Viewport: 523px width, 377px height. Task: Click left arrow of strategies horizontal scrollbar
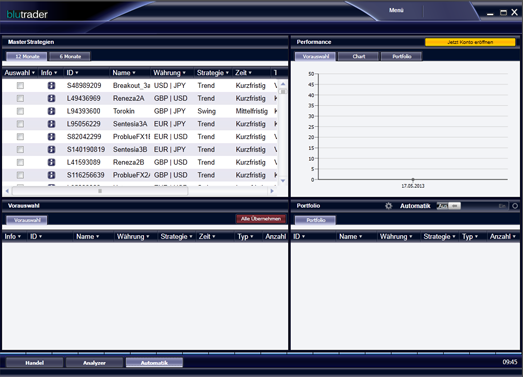[7, 191]
